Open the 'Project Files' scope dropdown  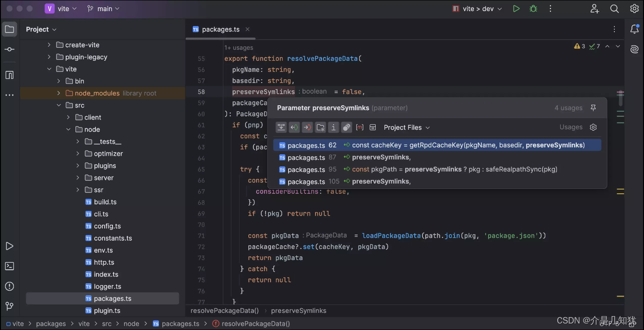pos(407,127)
